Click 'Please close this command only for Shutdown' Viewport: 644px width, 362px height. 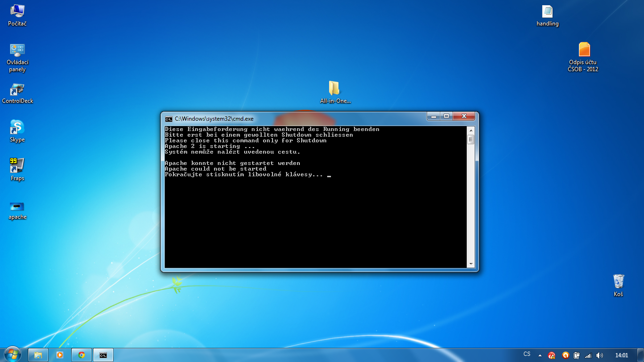point(246,140)
